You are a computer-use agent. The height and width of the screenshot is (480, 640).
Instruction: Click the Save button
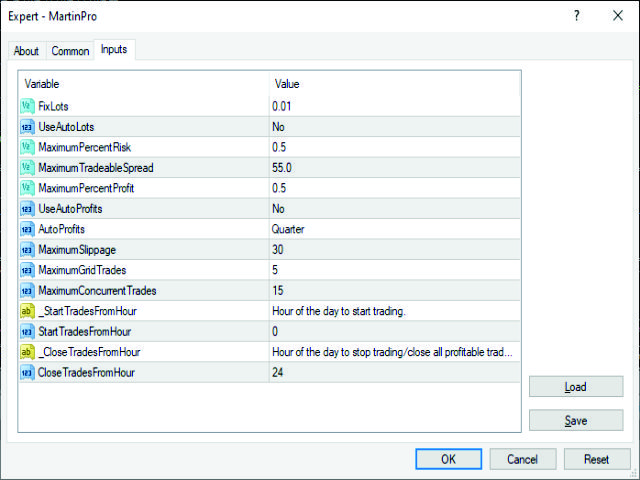[x=576, y=420]
